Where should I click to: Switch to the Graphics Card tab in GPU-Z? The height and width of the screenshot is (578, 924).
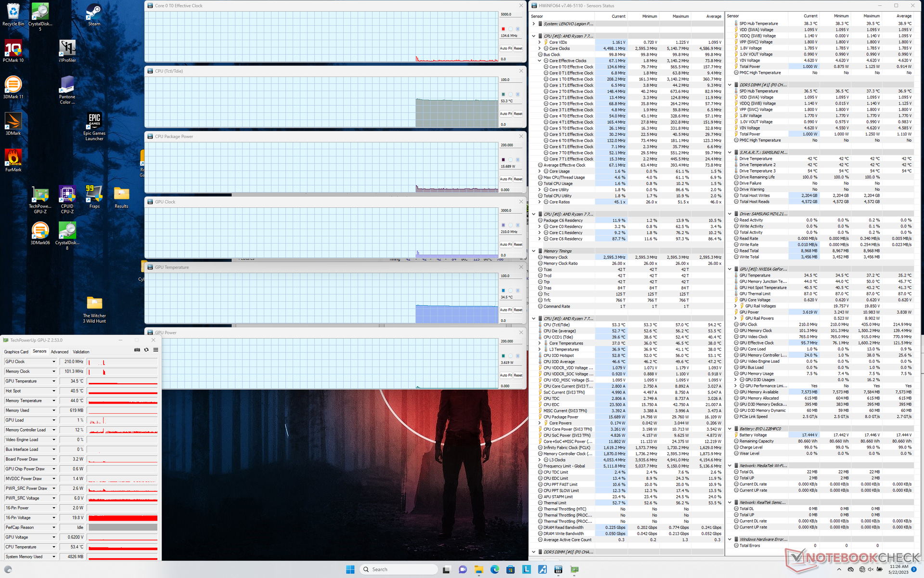tap(16, 352)
